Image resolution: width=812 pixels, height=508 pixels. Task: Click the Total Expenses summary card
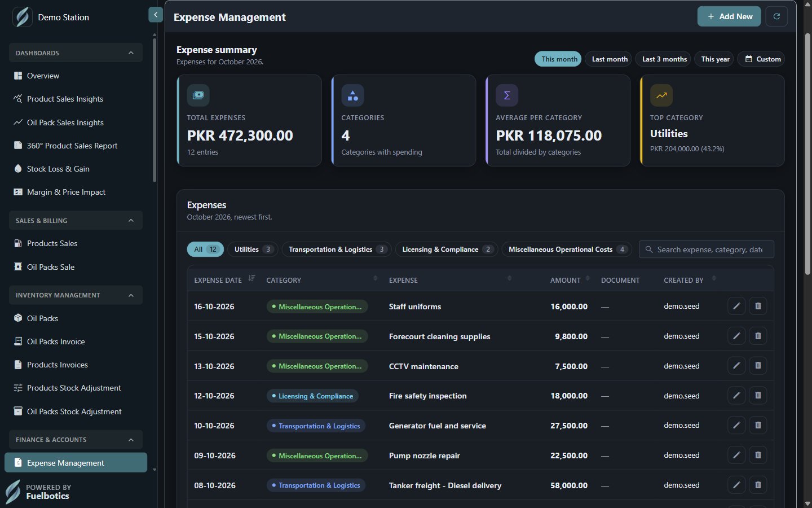[x=249, y=120]
